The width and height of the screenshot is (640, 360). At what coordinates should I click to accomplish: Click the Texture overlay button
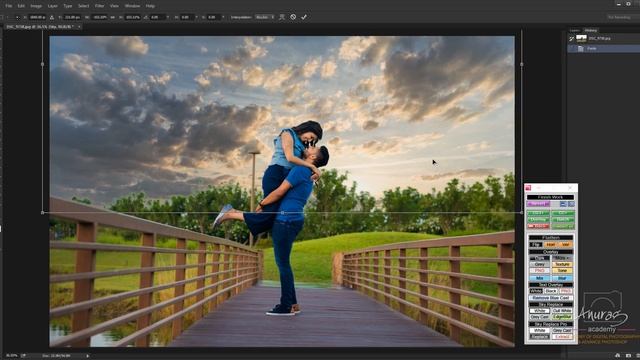pos(562,264)
